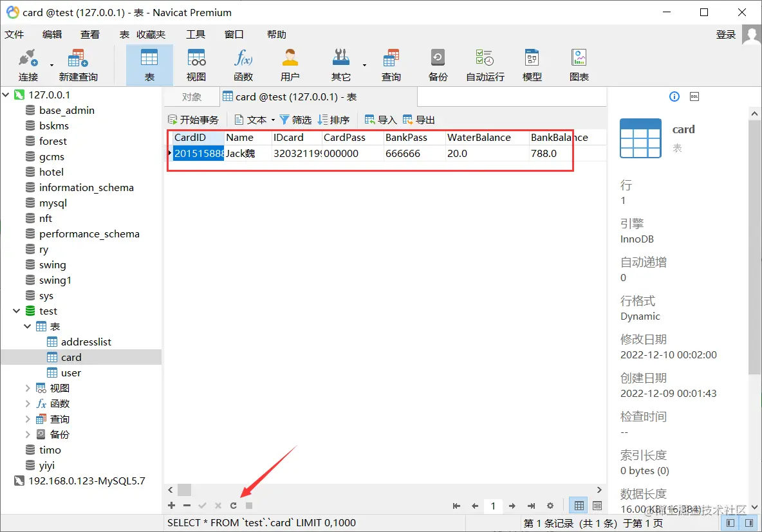Click the 排序 Sort button
The width and height of the screenshot is (762, 532).
click(x=333, y=120)
